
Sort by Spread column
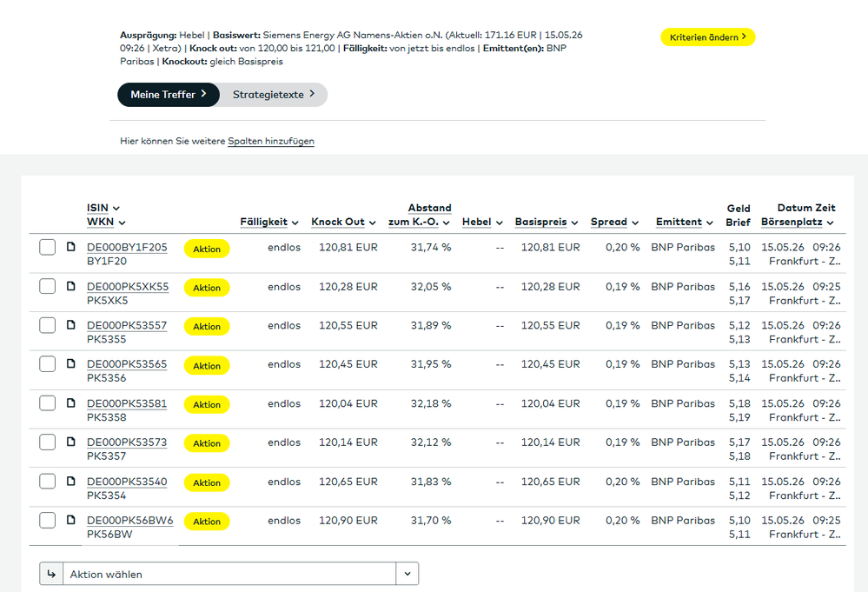(614, 222)
